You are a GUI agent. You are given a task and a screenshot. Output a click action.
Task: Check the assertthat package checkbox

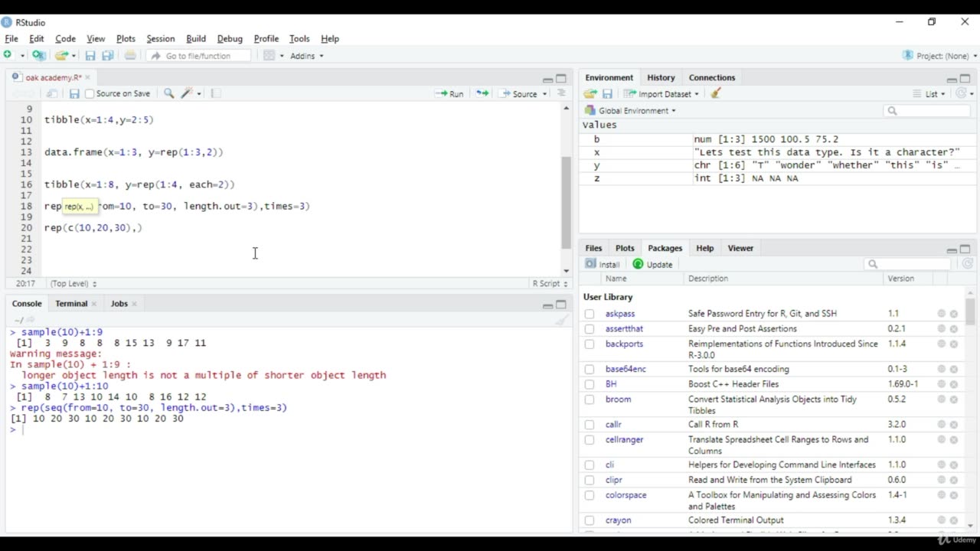coord(590,329)
